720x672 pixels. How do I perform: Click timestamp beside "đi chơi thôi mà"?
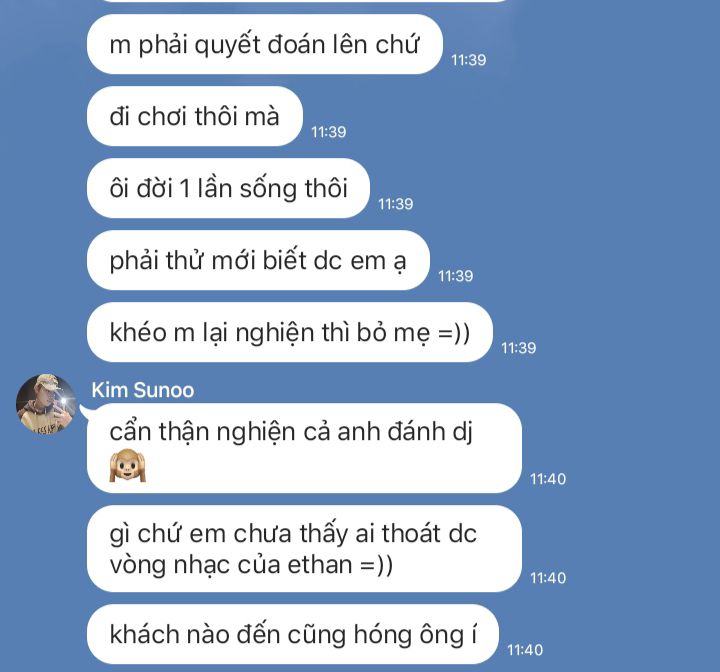(328, 132)
